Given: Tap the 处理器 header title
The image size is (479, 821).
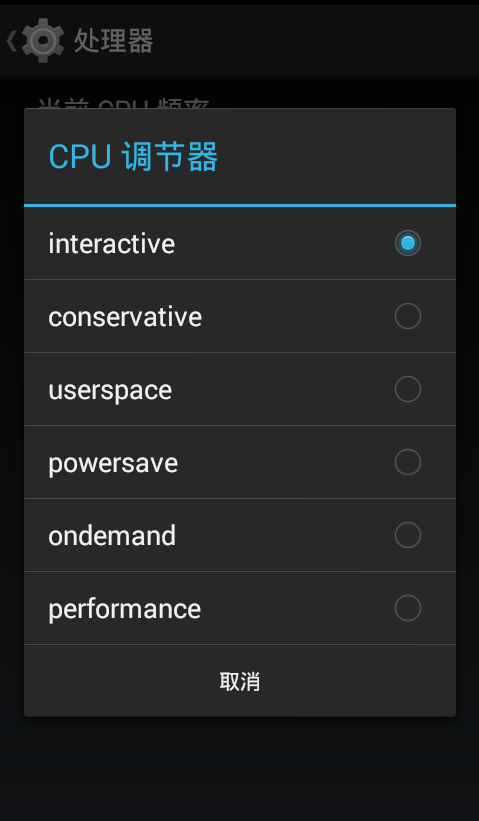Looking at the screenshot, I should pos(113,41).
